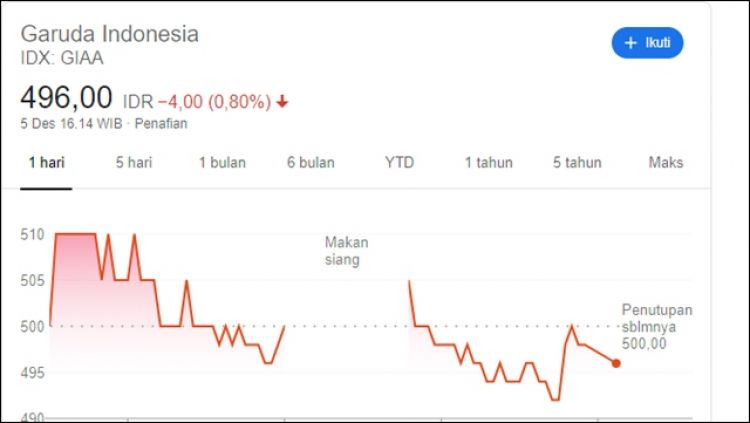Click the Penutupan sblmnya 500,00 label
This screenshot has width=750, height=423.
(657, 326)
